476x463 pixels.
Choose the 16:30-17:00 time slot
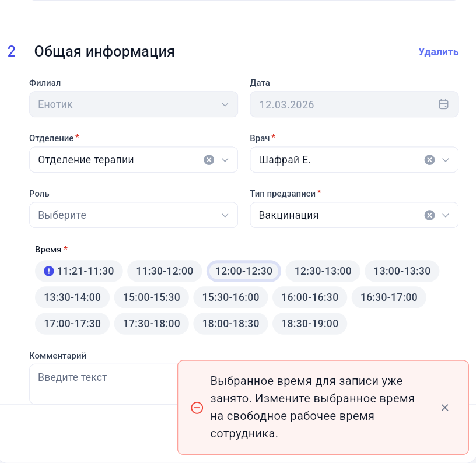point(389,297)
